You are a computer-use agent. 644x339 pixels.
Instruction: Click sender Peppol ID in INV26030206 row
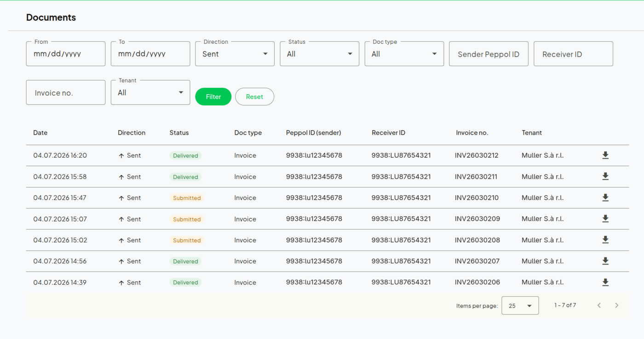pos(314,282)
